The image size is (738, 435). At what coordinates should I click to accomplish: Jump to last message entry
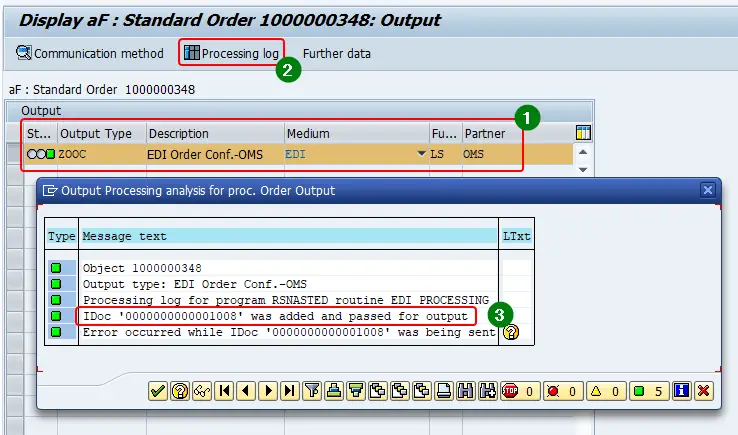(x=290, y=391)
